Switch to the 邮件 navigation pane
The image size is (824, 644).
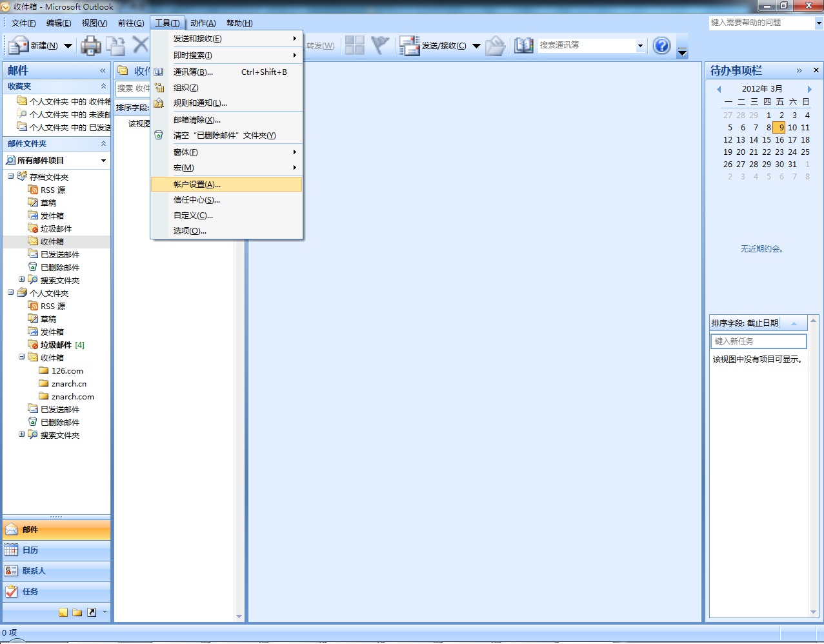(57, 530)
